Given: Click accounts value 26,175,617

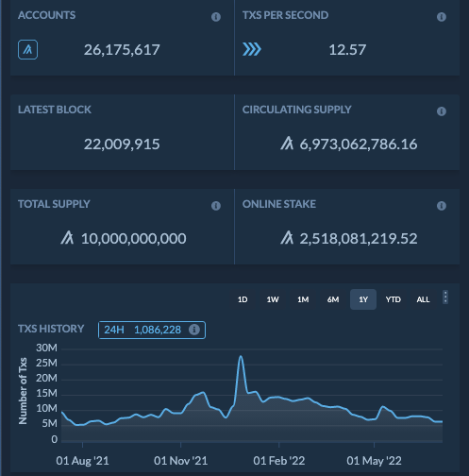Looking at the screenshot, I should pyautogui.click(x=122, y=50).
